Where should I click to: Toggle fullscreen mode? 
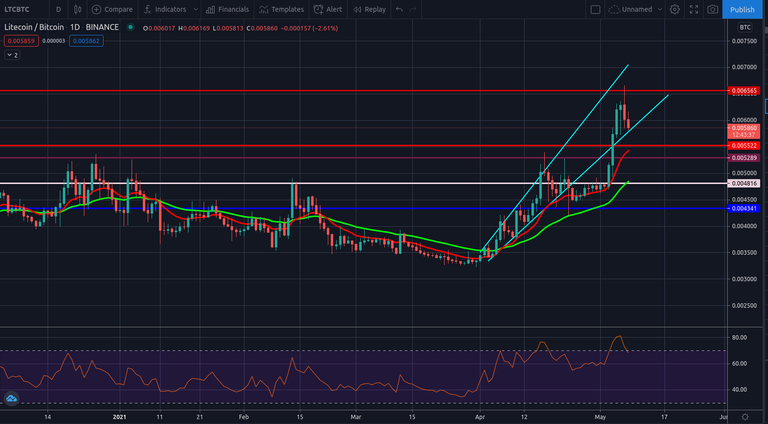pyautogui.click(x=693, y=9)
